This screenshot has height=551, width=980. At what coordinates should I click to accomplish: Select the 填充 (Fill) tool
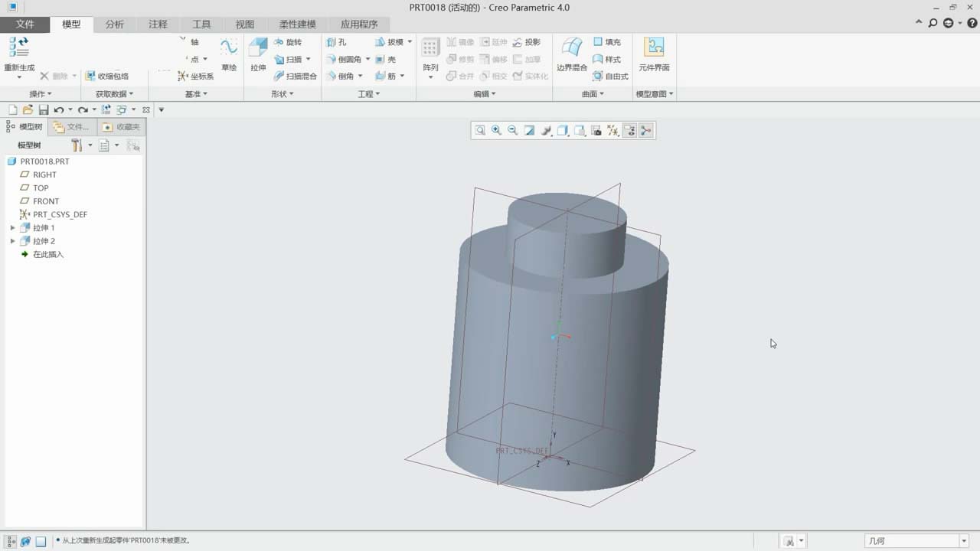607,42
